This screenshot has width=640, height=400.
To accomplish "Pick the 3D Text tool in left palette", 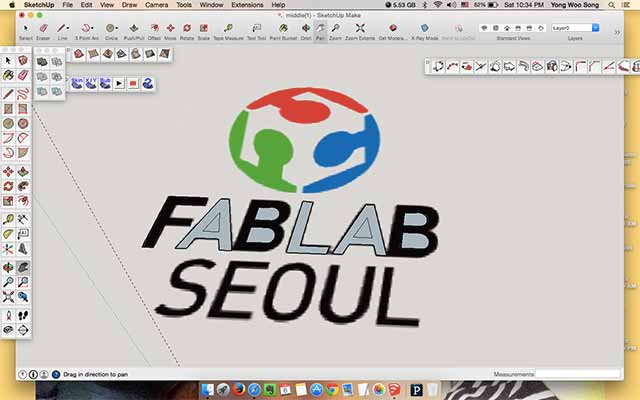I will coord(23,249).
